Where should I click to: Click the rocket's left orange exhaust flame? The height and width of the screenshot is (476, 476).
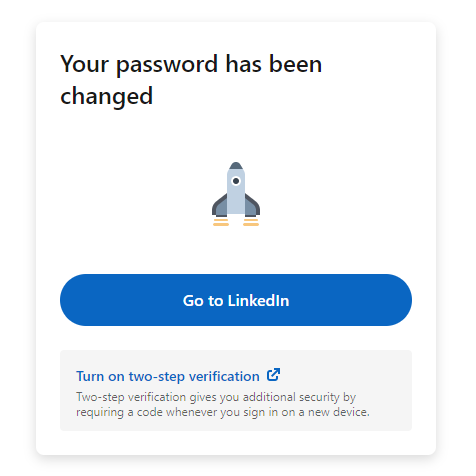pos(221,222)
